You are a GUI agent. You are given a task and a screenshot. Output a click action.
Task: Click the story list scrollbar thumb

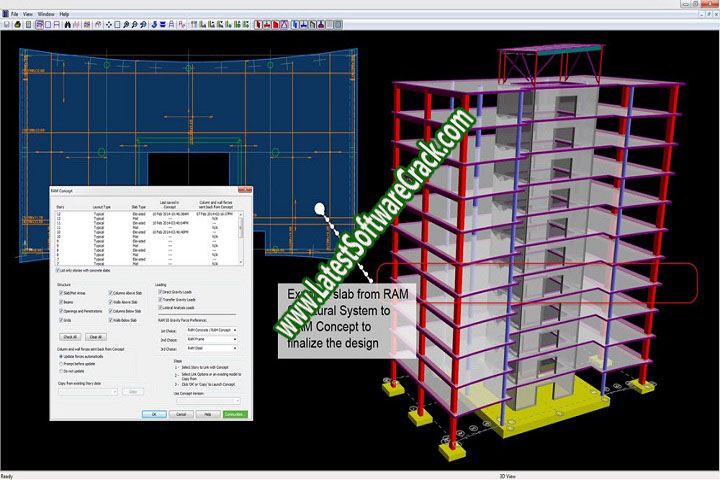pos(241,227)
